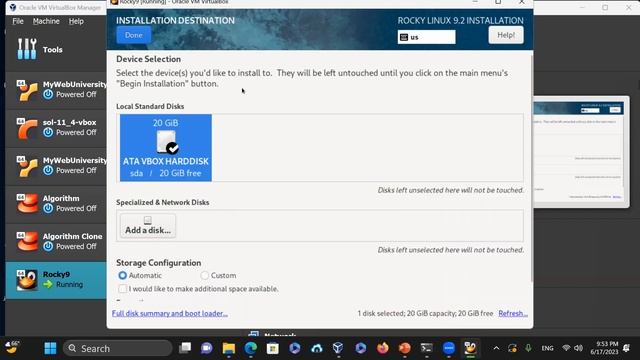The width and height of the screenshot is (640, 360).
Task: Launch Microsoft Edge from taskbar
Action: [x=251, y=348]
